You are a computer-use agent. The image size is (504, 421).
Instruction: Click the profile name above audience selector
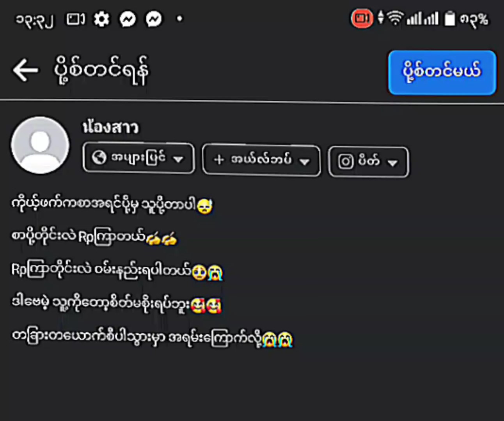point(110,127)
